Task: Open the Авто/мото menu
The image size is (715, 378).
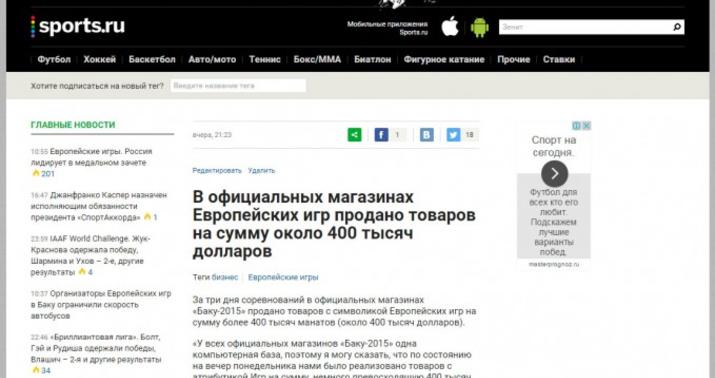Action: [212, 59]
